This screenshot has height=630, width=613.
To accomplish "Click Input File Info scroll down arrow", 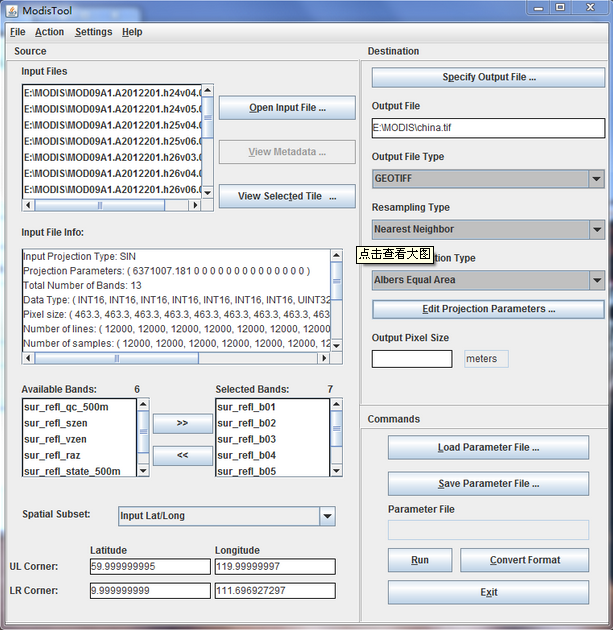I will coord(336,346).
